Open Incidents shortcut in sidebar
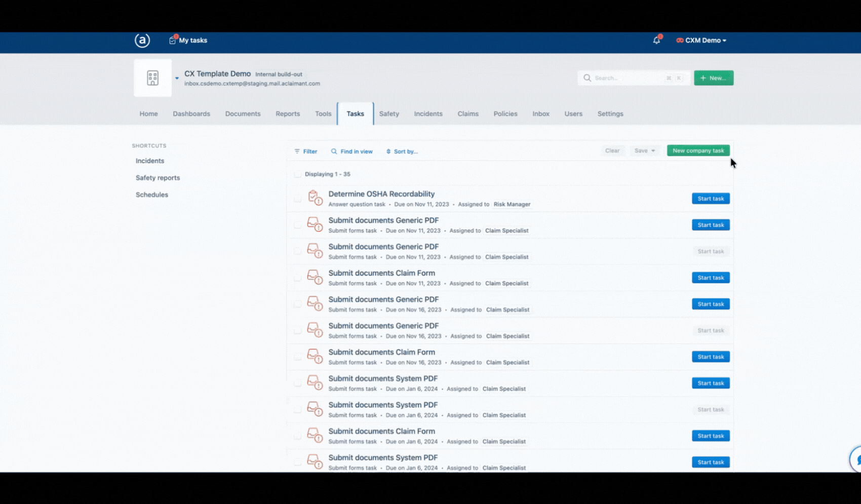This screenshot has height=504, width=861. click(x=150, y=161)
